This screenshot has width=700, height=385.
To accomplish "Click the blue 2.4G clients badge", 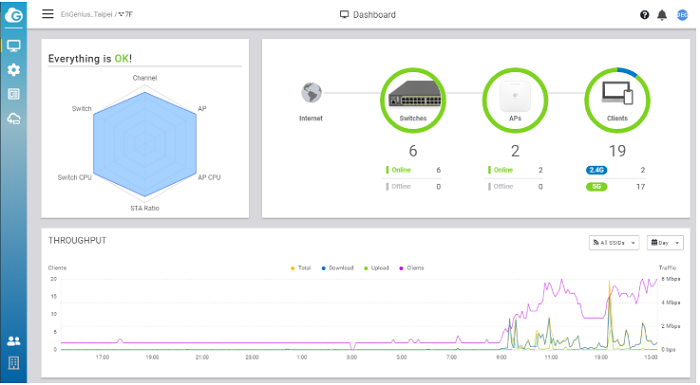I will click(x=596, y=170).
